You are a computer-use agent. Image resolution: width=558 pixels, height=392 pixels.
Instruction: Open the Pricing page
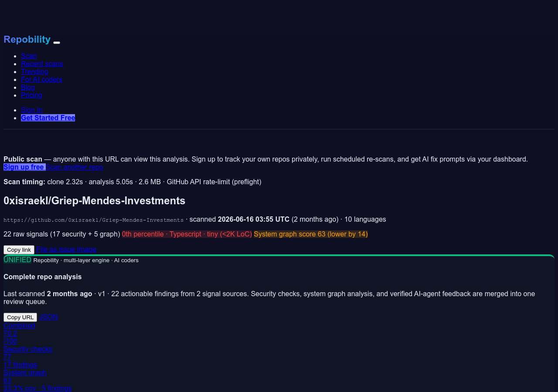pyautogui.click(x=31, y=95)
